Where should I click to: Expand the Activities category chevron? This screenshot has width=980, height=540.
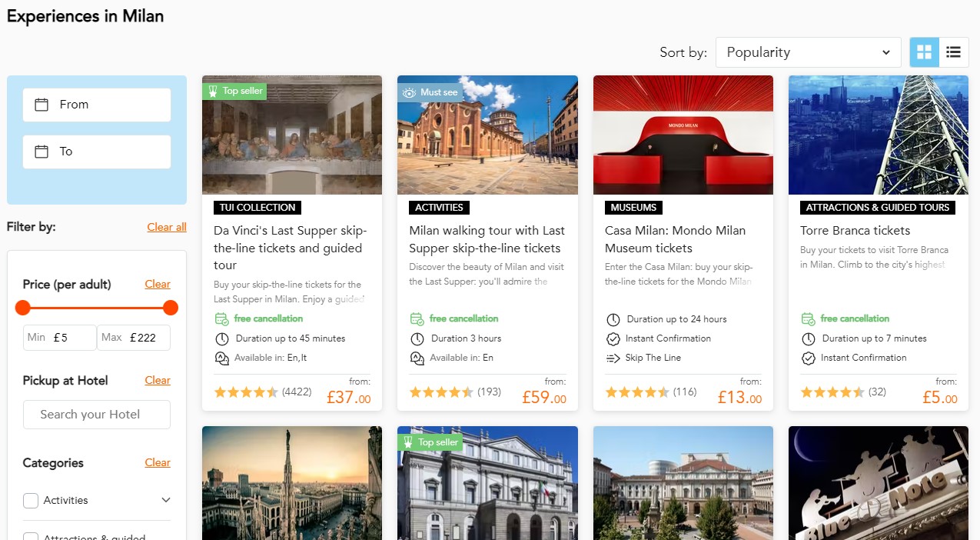point(166,501)
